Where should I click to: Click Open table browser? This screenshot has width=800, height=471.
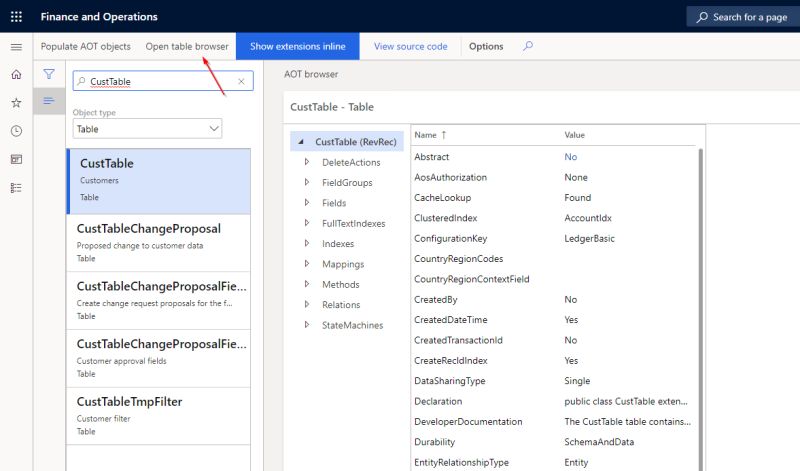(187, 46)
